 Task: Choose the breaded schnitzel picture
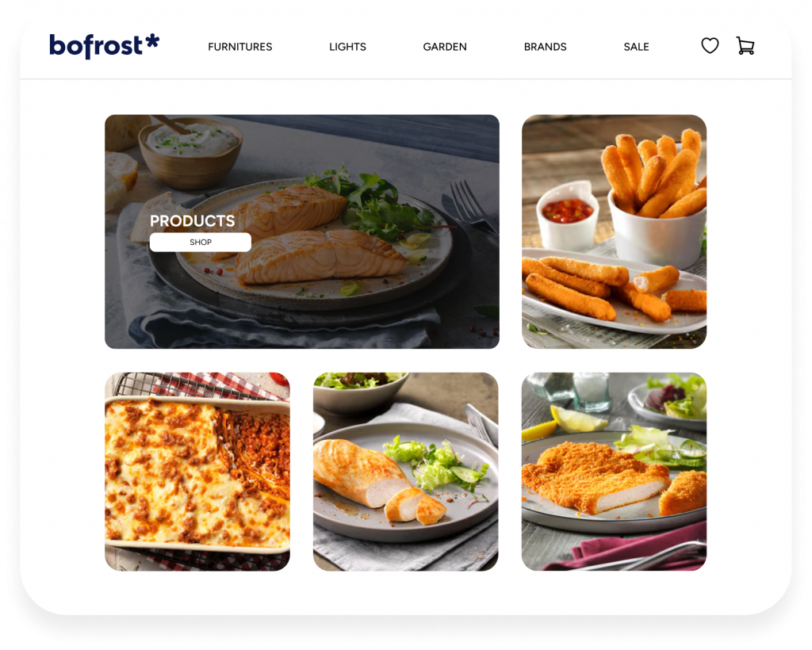[614, 472]
